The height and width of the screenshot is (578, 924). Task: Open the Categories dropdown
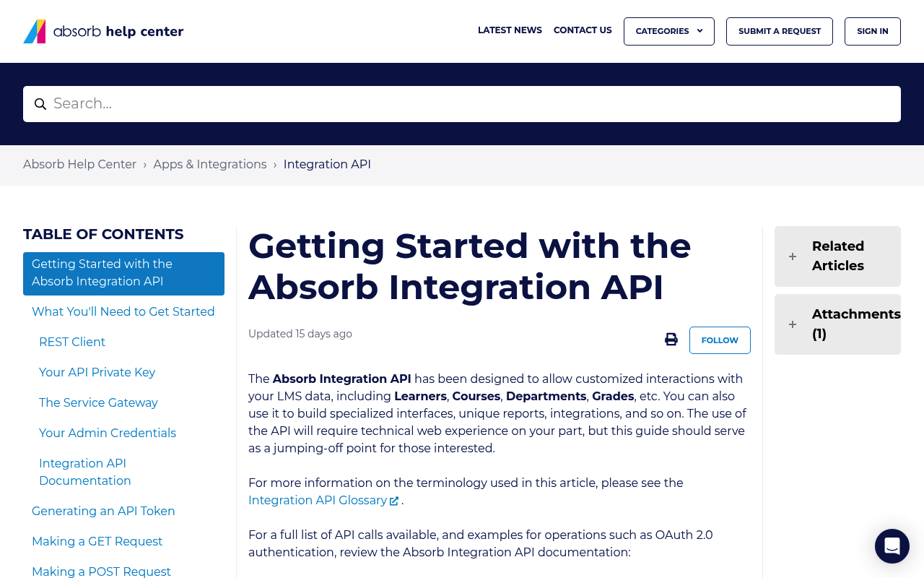point(669,31)
